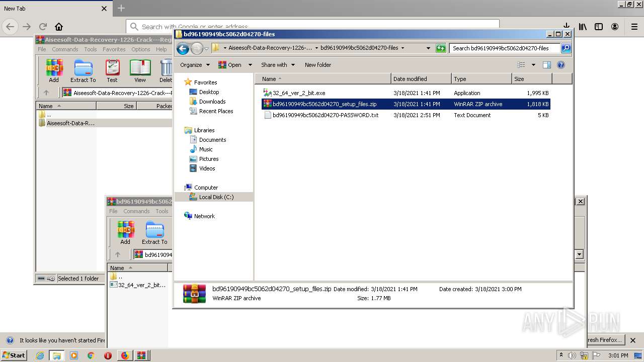Sort by Date modified column

(421, 79)
